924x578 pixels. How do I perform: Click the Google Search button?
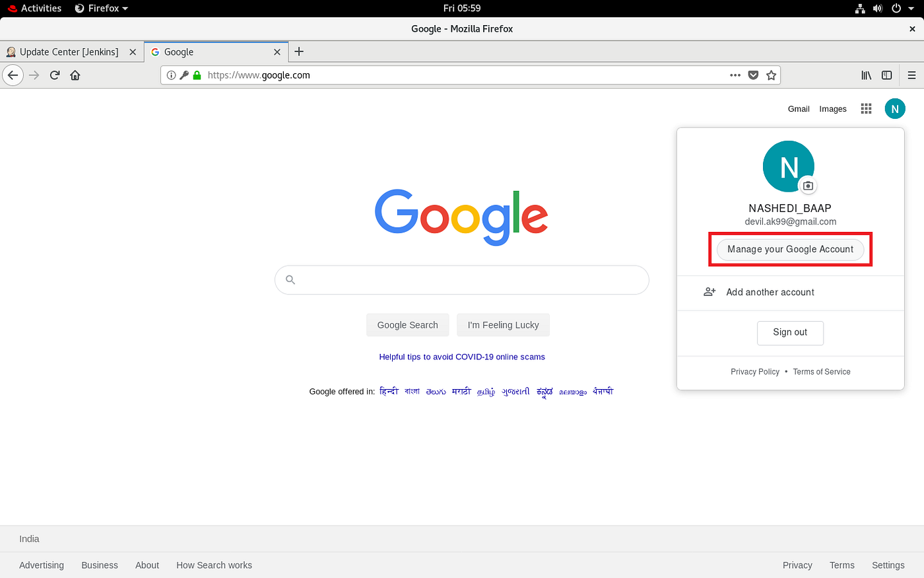[x=408, y=325]
